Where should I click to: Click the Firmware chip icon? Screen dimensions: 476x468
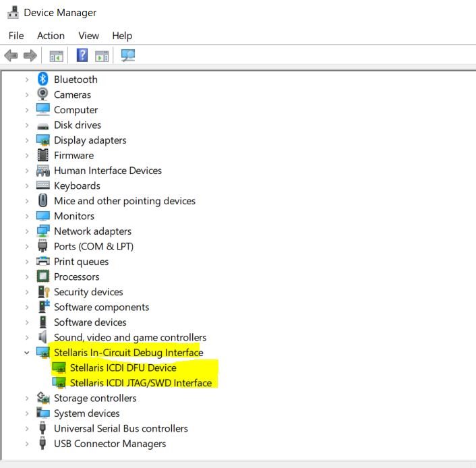click(42, 155)
